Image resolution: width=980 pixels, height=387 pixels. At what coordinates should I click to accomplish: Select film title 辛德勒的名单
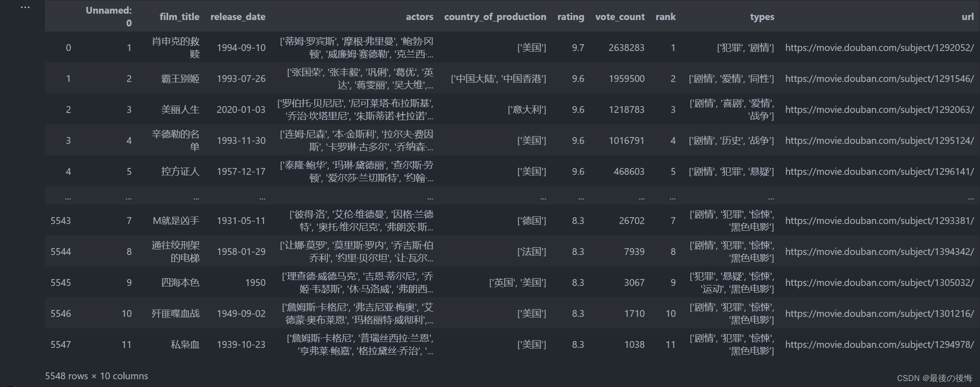tap(176, 141)
